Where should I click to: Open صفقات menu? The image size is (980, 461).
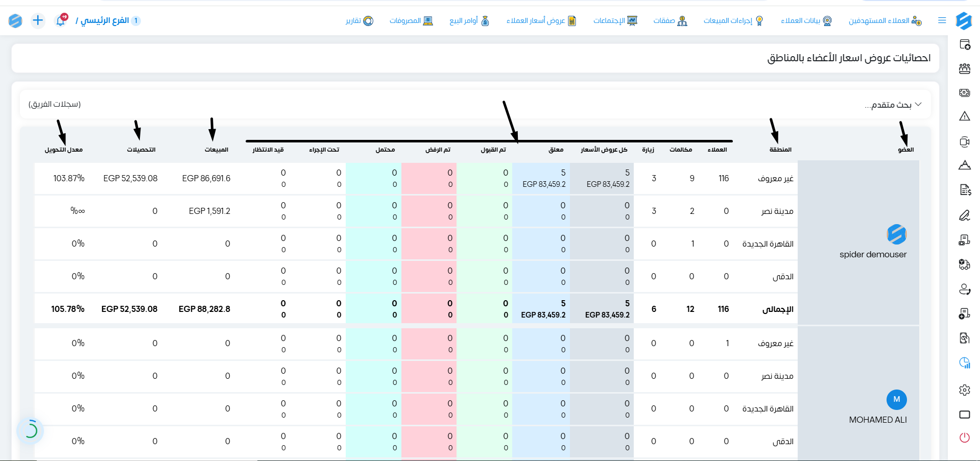click(671, 20)
